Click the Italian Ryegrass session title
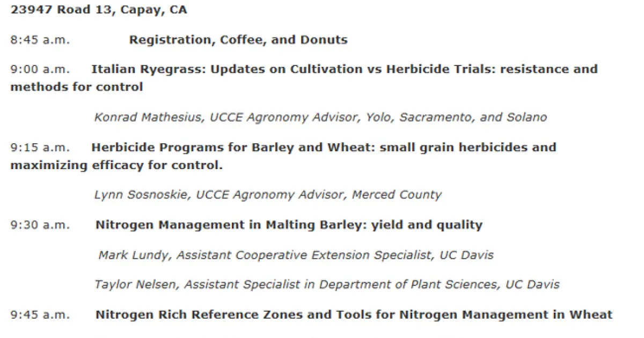The image size is (644, 338). point(343,69)
